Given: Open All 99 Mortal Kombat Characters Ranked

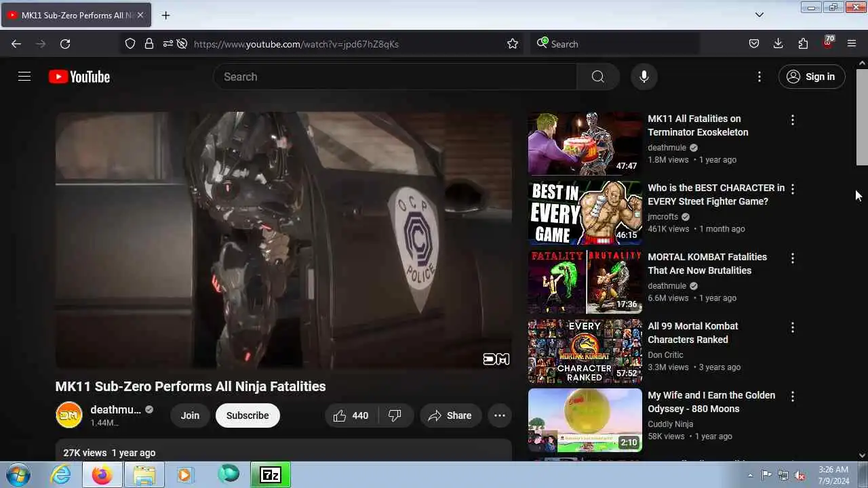Looking at the screenshot, I should point(693,333).
